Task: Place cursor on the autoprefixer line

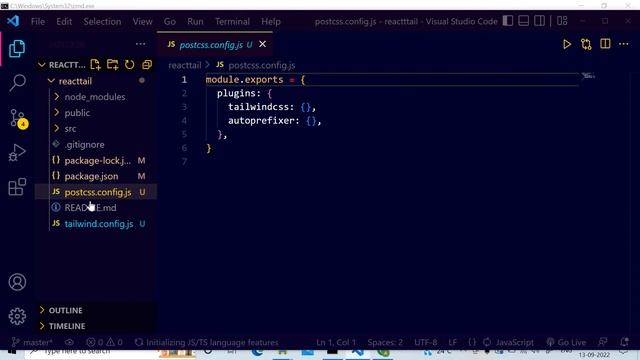Action: pos(275,121)
